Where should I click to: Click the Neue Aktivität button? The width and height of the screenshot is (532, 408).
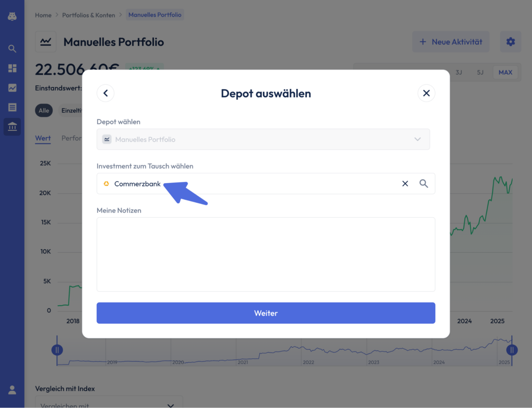coord(450,42)
